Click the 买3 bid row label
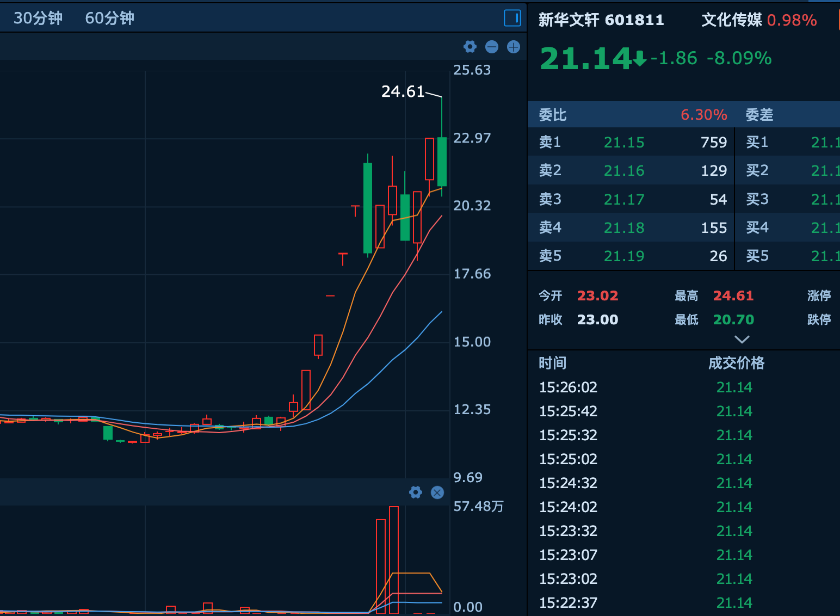This screenshot has width=840, height=616. tap(757, 200)
